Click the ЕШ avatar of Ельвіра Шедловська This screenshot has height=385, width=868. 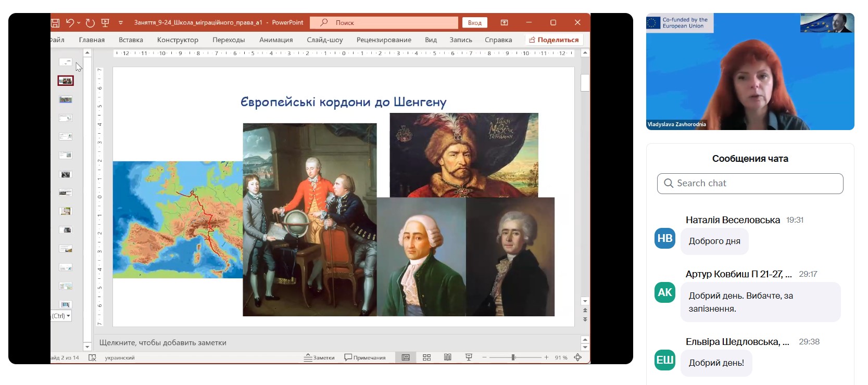coord(665,360)
